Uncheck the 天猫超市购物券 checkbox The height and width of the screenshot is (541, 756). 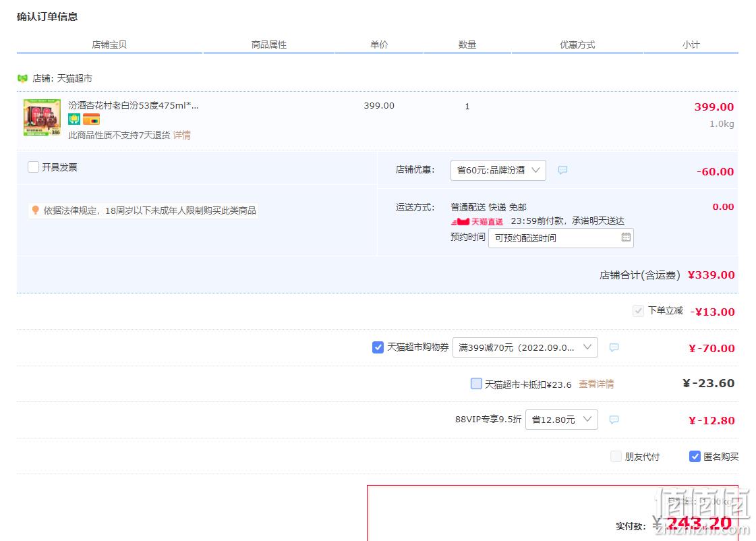pos(378,347)
